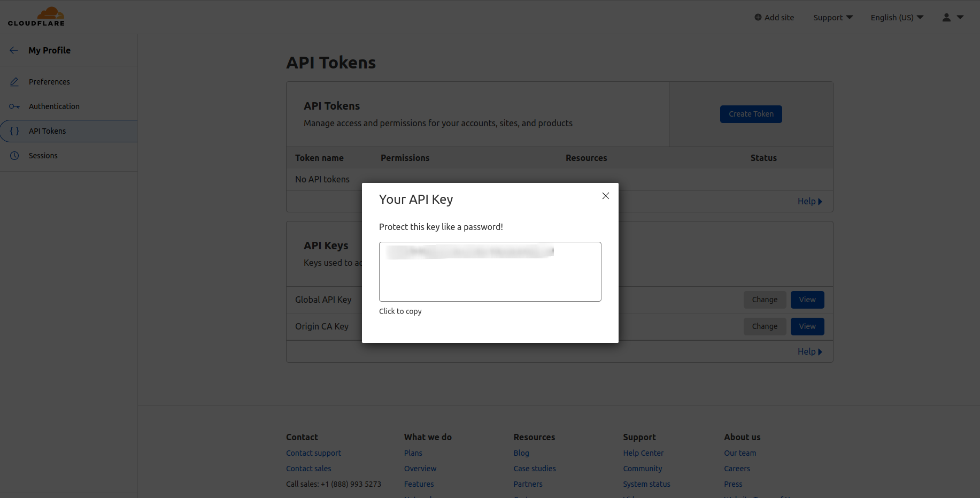Open the Contact support link
Screen dimensions: 980x498
[x=313, y=453]
